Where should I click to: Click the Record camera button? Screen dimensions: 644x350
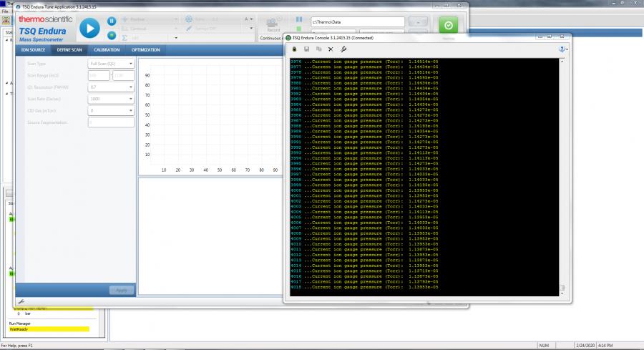[273, 24]
